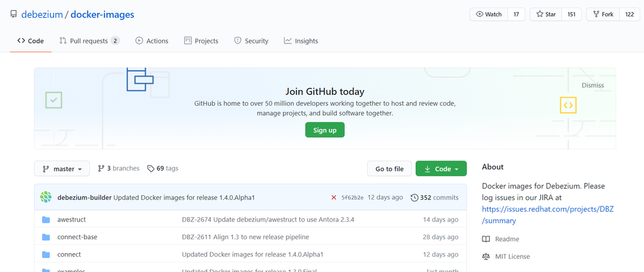The width and height of the screenshot is (644, 272).
Task: Star the docker-images repository
Action: (x=546, y=14)
